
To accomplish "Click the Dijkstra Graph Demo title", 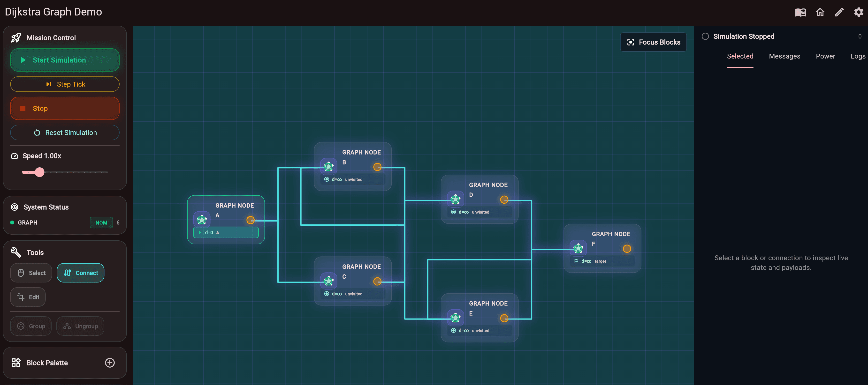I will [53, 12].
